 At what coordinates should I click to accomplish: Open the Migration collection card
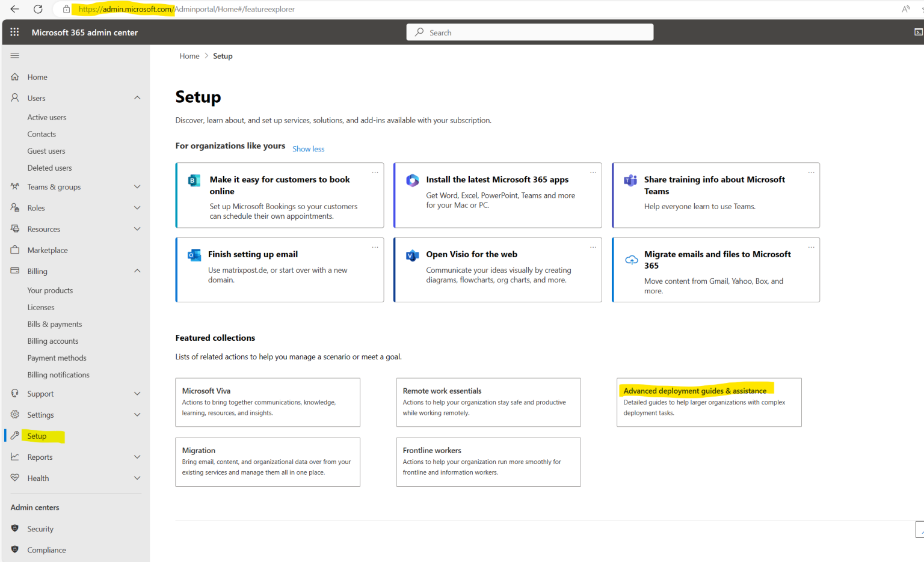268,462
